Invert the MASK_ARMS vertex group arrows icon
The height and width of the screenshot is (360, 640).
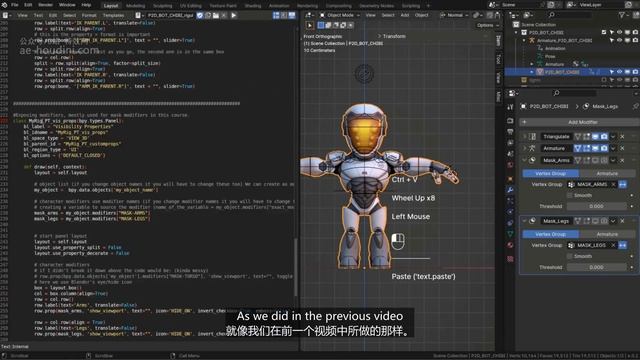coord(622,184)
